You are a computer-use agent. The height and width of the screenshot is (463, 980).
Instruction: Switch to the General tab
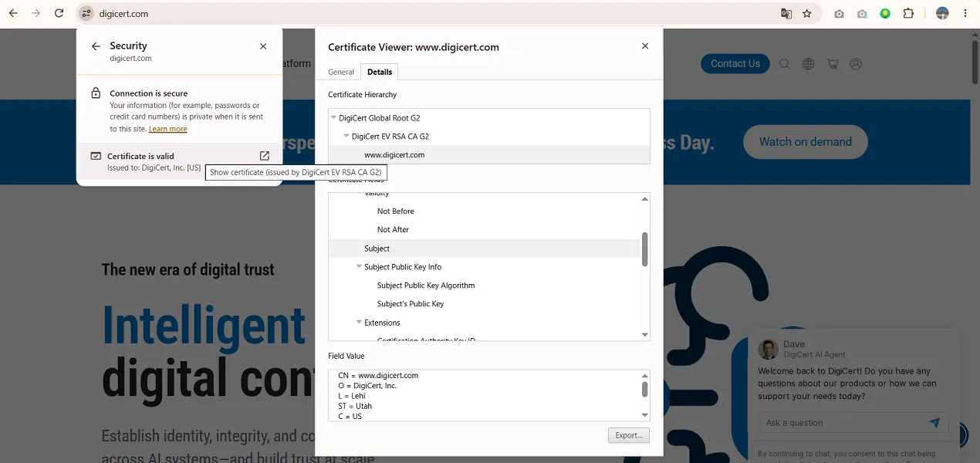click(341, 72)
